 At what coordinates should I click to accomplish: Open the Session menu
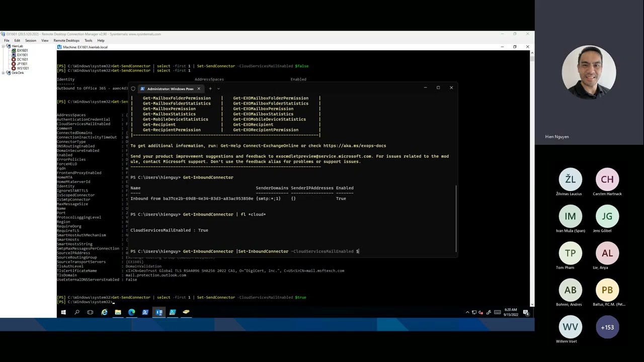coord(31,40)
